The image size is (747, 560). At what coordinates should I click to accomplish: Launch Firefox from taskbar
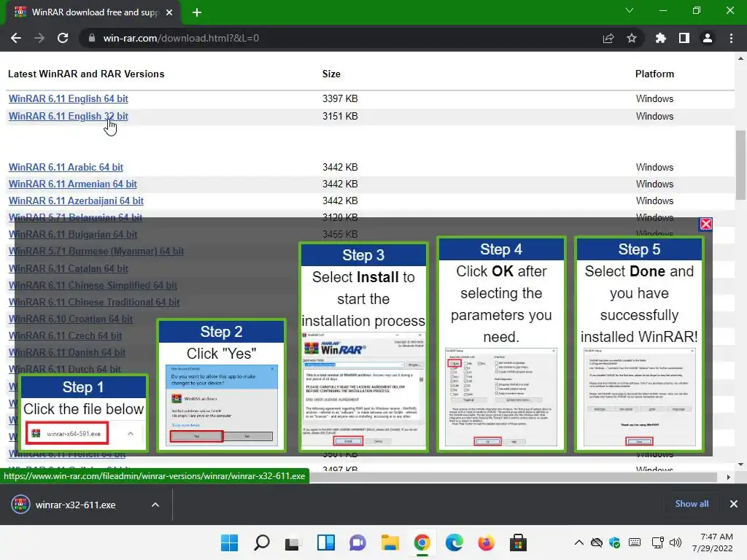tap(486, 542)
